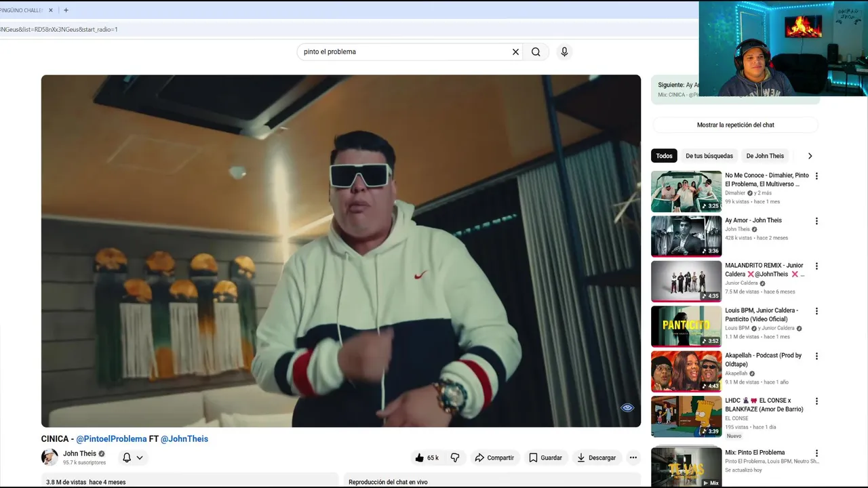The height and width of the screenshot is (488, 868).
Task: Save video with the Guardar button
Action: tap(545, 457)
